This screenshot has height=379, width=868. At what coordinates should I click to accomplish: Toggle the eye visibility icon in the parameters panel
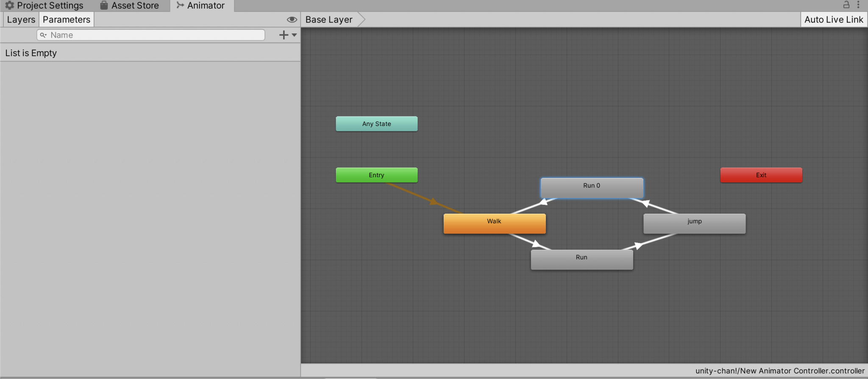coord(292,20)
